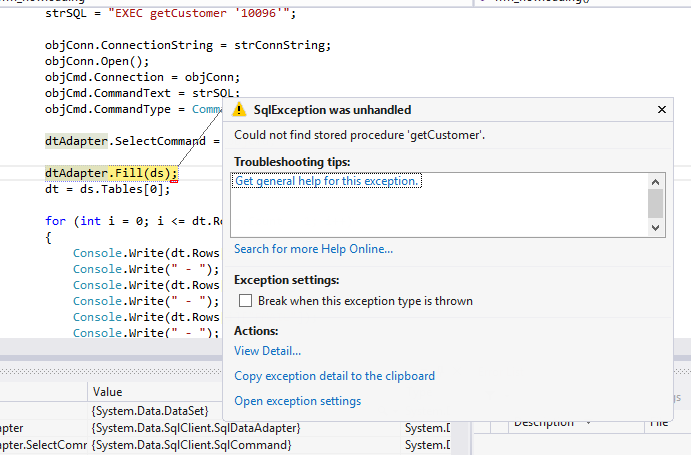
Task: Click the highlighted dtAdapter.Fill(ds) line
Action: 110,173
